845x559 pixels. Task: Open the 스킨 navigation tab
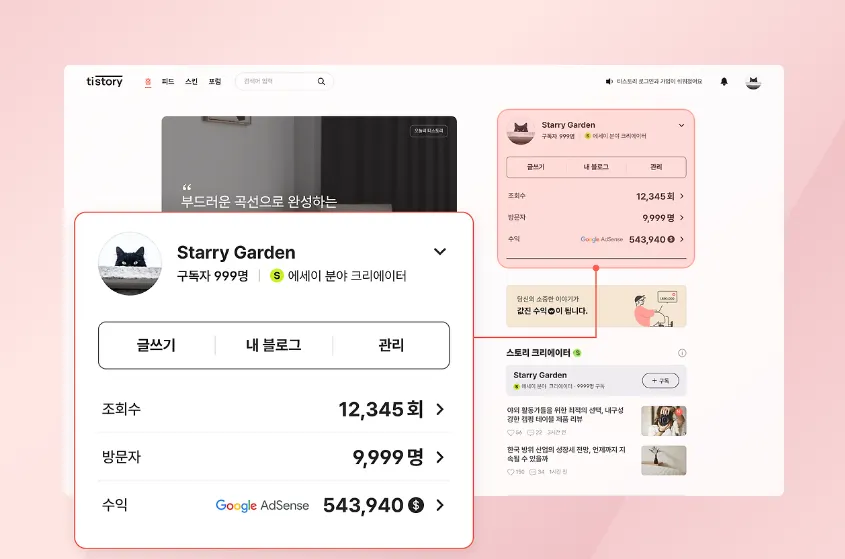point(191,81)
